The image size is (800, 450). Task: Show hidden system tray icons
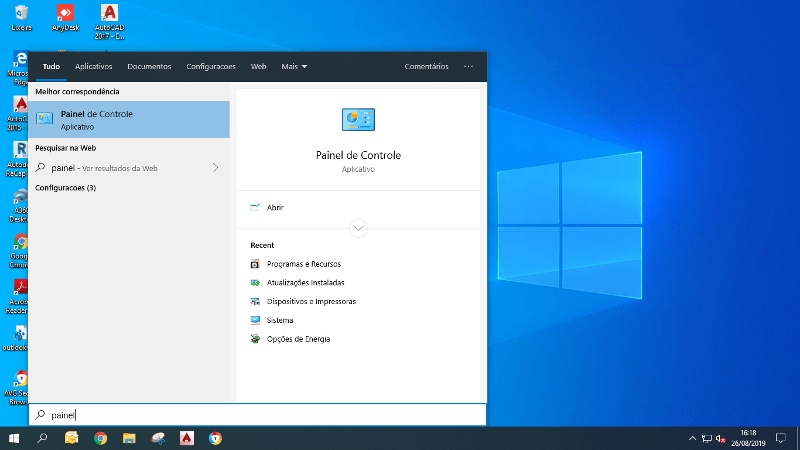click(x=692, y=438)
